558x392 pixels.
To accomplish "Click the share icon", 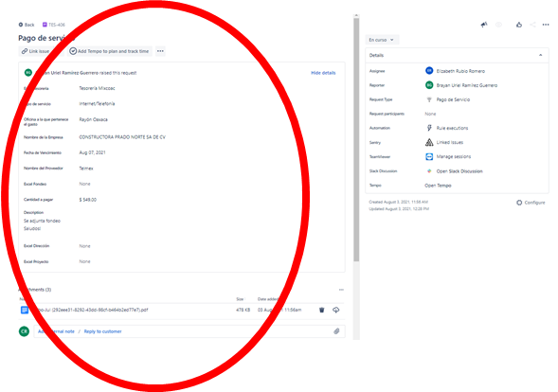I will coord(532,25).
